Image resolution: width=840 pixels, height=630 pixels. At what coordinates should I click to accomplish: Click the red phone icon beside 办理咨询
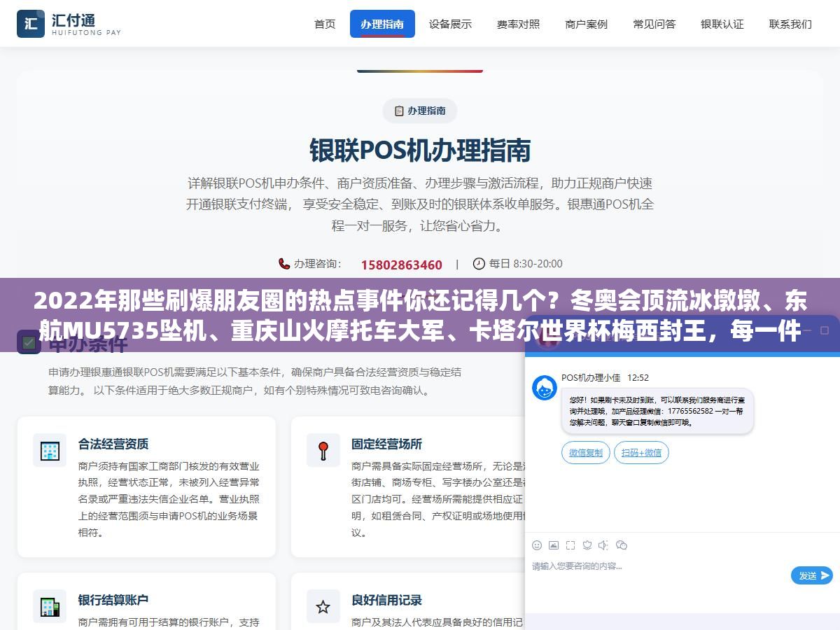click(284, 264)
